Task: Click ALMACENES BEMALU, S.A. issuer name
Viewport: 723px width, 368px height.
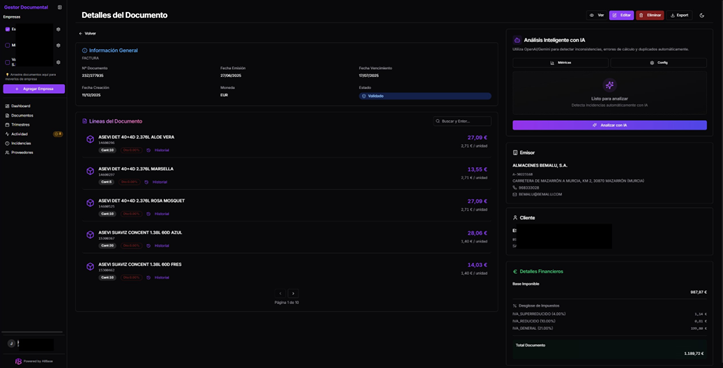Action: (540, 166)
